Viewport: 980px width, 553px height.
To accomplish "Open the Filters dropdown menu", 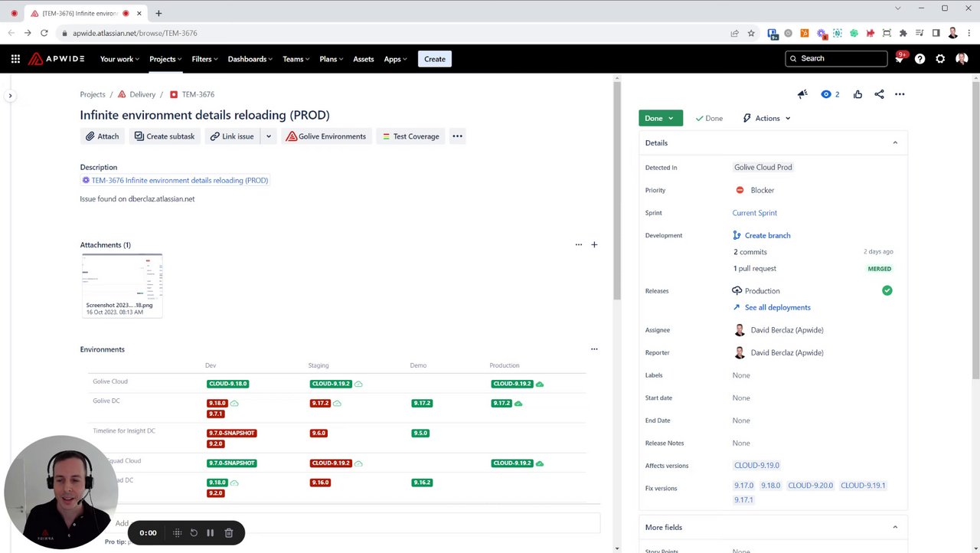I will [204, 59].
